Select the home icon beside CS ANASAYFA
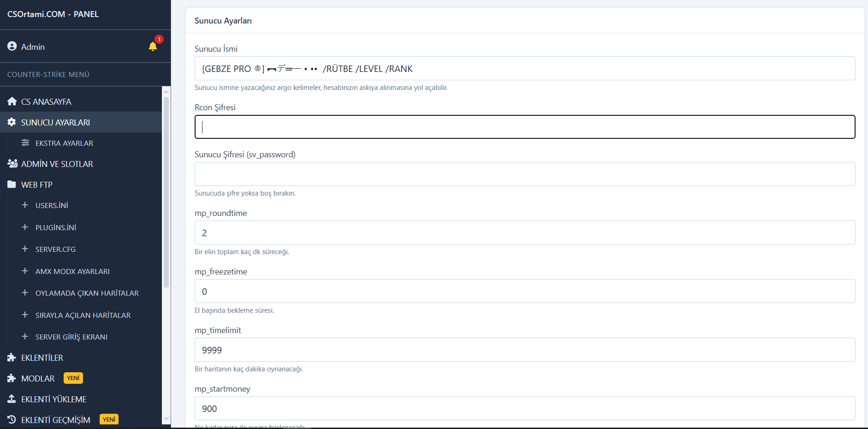Image resolution: width=868 pixels, height=429 pixels. click(x=11, y=101)
